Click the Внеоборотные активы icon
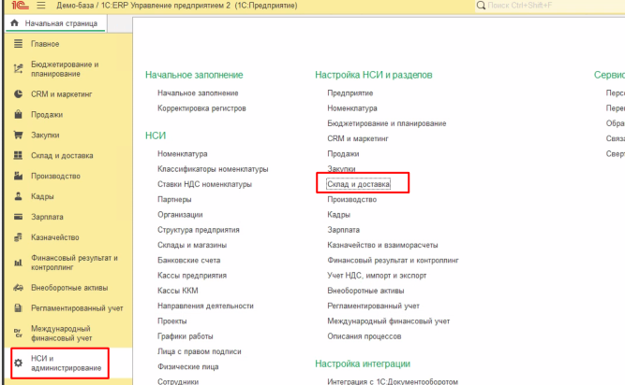 (18, 287)
